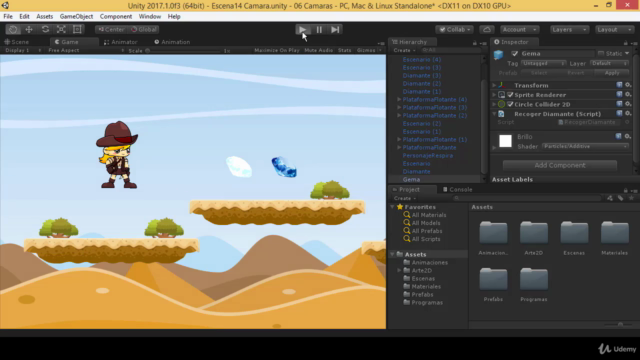640x360 pixels.
Task: Switch to Scene tab
Action: 17,42
